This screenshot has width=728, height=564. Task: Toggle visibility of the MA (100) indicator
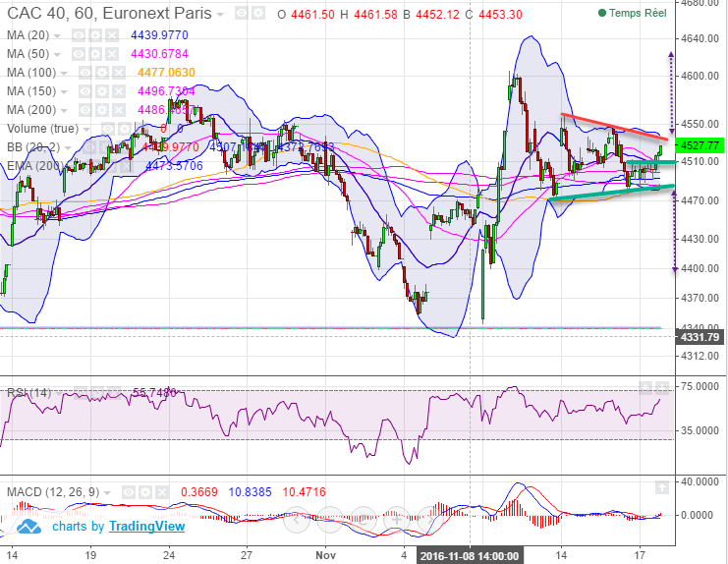[x=85, y=73]
